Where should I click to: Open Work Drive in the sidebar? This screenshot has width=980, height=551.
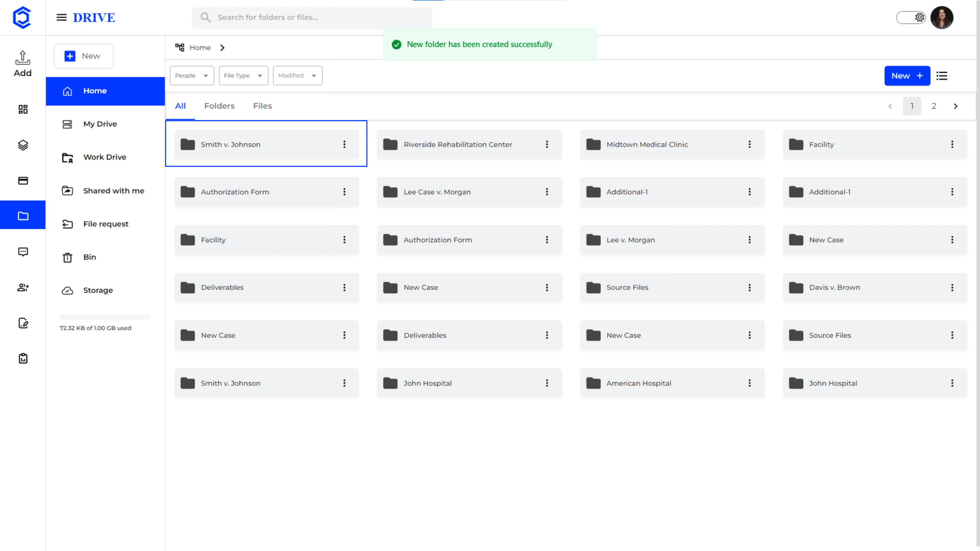(105, 157)
